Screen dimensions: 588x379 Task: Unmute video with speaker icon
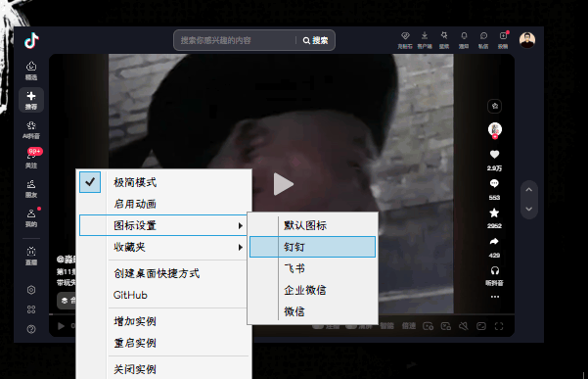[463, 326]
